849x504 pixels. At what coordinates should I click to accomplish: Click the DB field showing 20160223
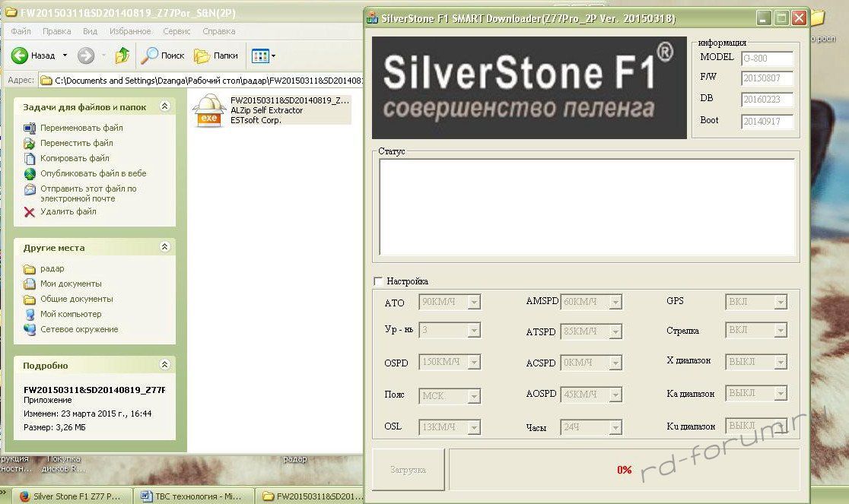point(768,100)
